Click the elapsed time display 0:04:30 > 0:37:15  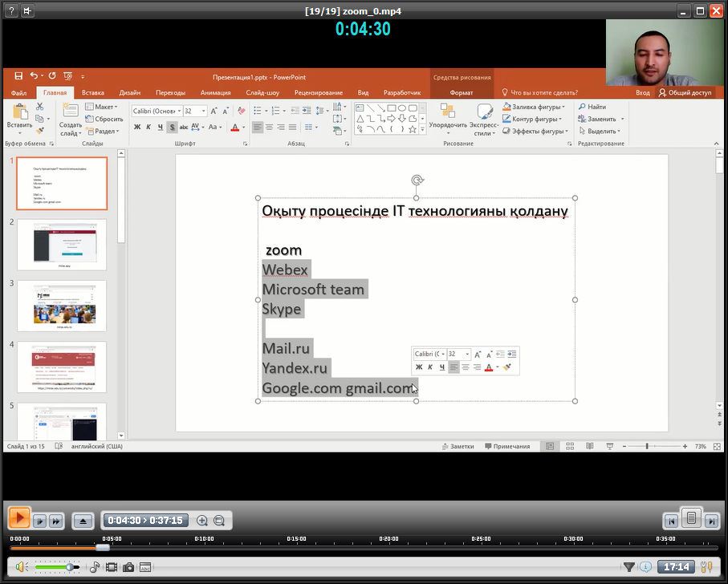[x=145, y=521]
